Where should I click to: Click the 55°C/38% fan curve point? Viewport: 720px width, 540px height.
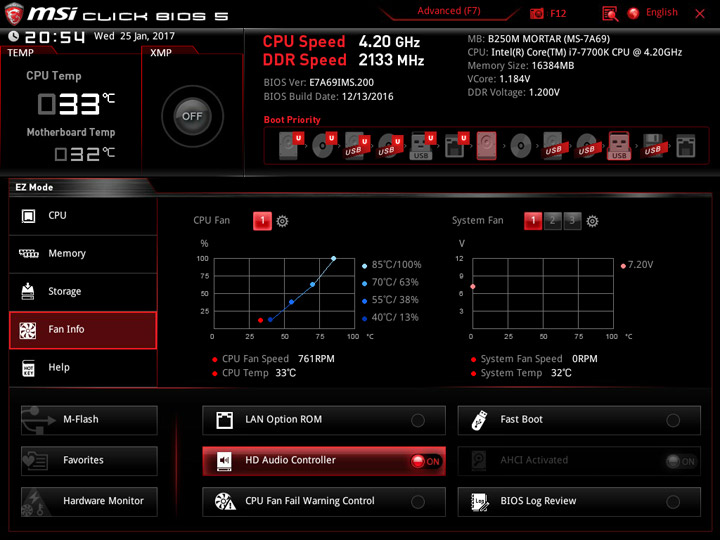[x=292, y=302]
